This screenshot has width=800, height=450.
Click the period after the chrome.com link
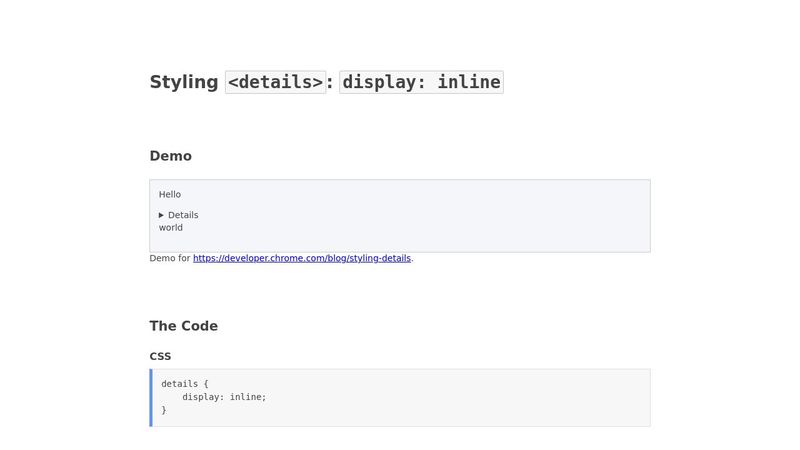pyautogui.click(x=413, y=259)
